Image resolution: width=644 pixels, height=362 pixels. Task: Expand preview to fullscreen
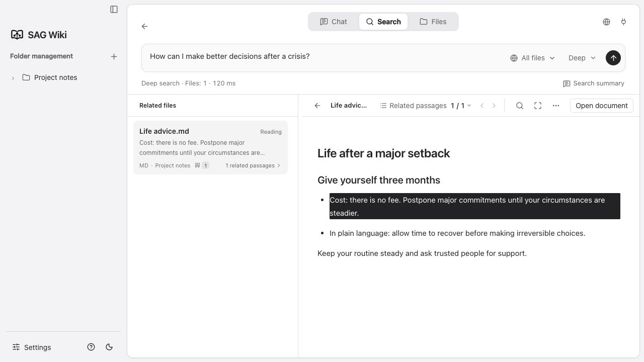coord(538,106)
